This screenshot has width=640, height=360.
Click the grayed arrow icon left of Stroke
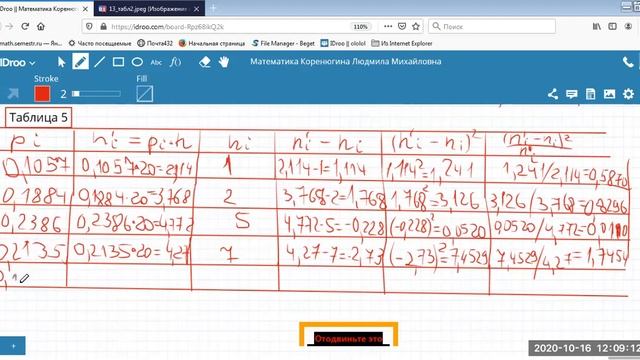pos(13,94)
